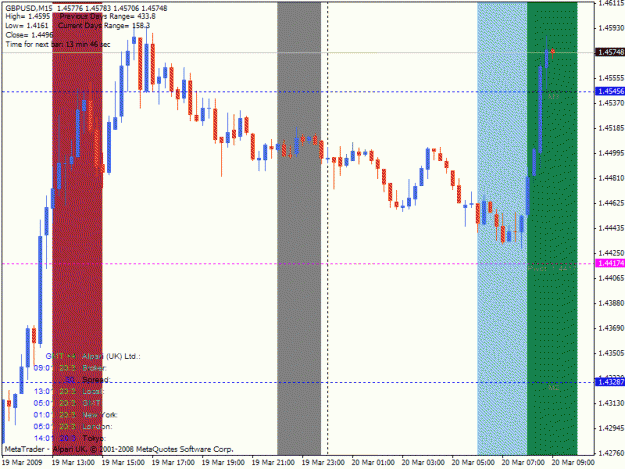
Task: Click the 1.44250 value on price scale
Action: point(611,253)
